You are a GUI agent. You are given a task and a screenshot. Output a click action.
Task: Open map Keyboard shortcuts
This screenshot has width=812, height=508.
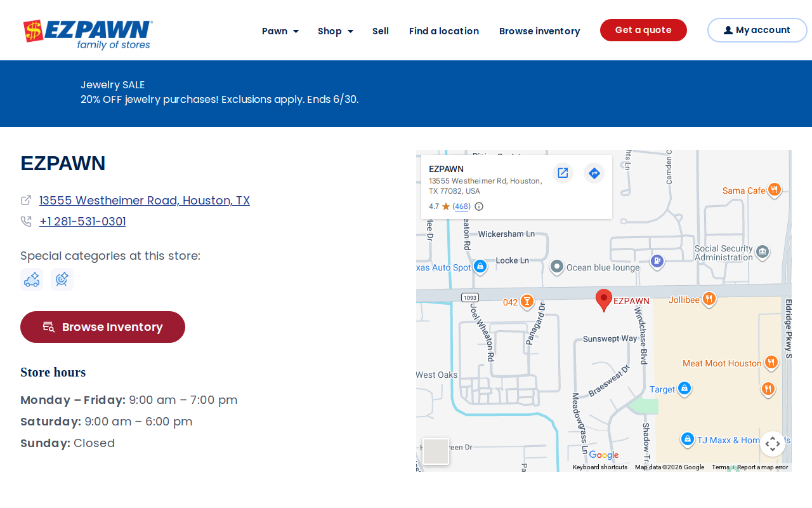point(600,467)
